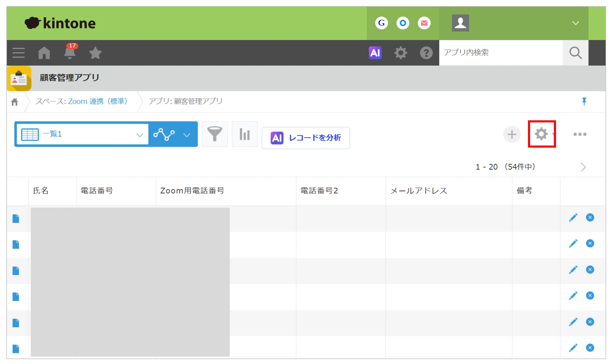Click the pin icon in breadcrumb bar

[584, 101]
